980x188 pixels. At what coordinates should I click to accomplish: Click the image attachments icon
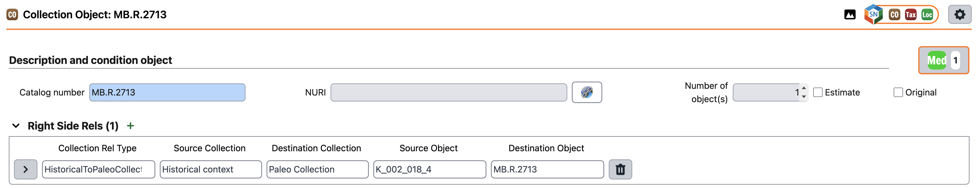click(850, 15)
